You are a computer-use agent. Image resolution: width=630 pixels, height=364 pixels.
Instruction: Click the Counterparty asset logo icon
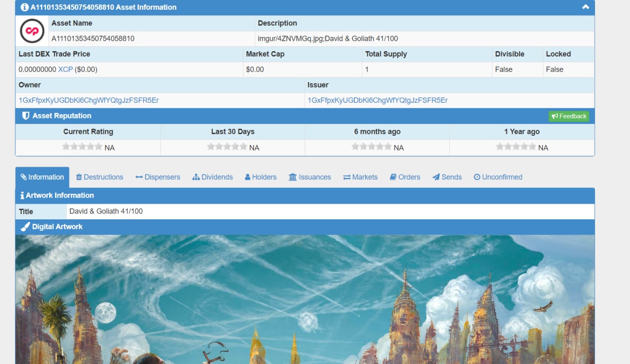(32, 31)
